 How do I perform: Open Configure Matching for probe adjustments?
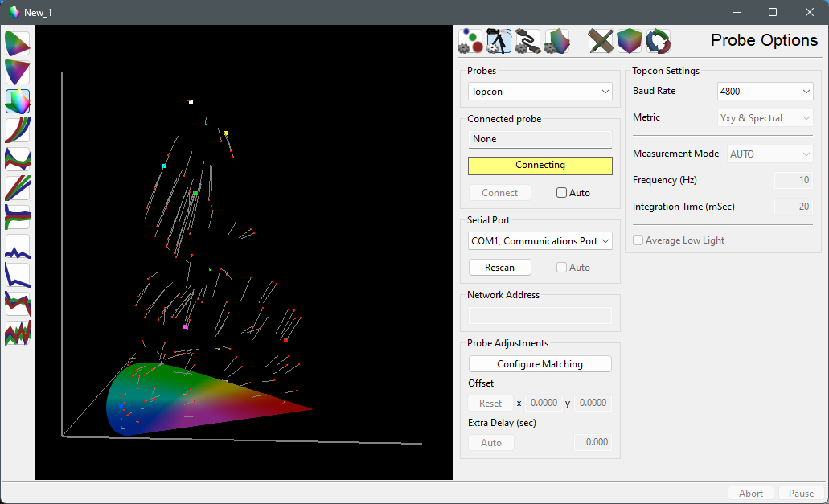540,363
